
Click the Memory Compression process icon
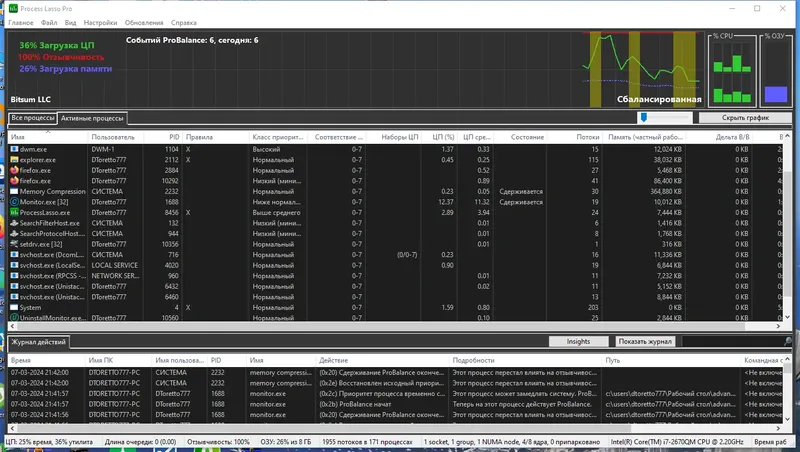[x=14, y=191]
